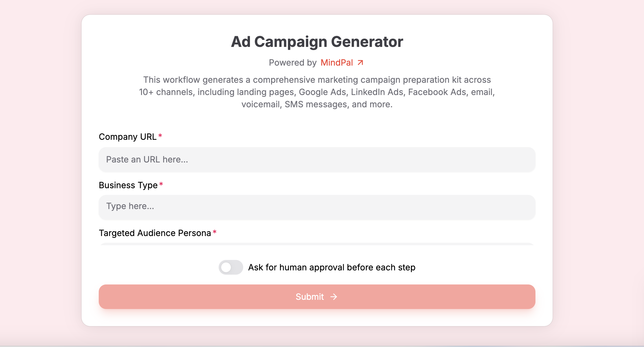Image resolution: width=644 pixels, height=347 pixels.
Task: Click the workflow description paragraph
Action: (x=317, y=92)
